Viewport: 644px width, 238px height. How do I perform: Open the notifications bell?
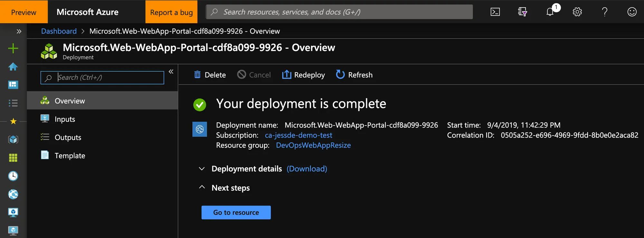tap(550, 12)
